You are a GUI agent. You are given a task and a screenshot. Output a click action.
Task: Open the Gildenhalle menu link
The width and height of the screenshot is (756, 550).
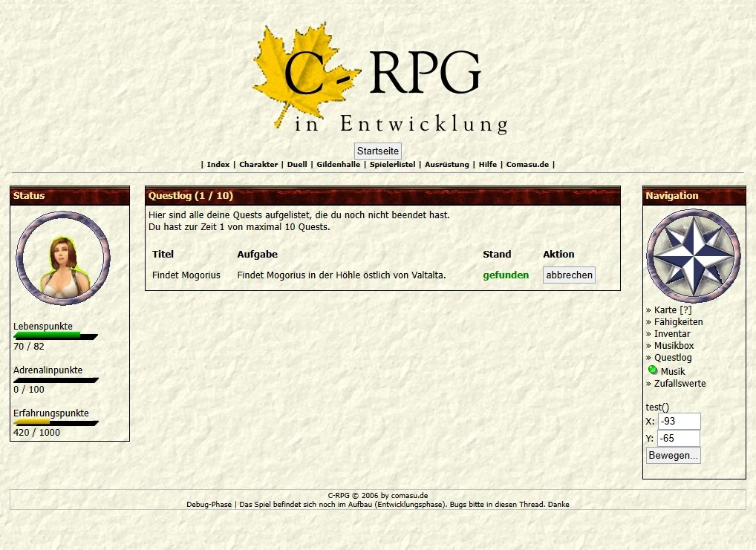(338, 164)
